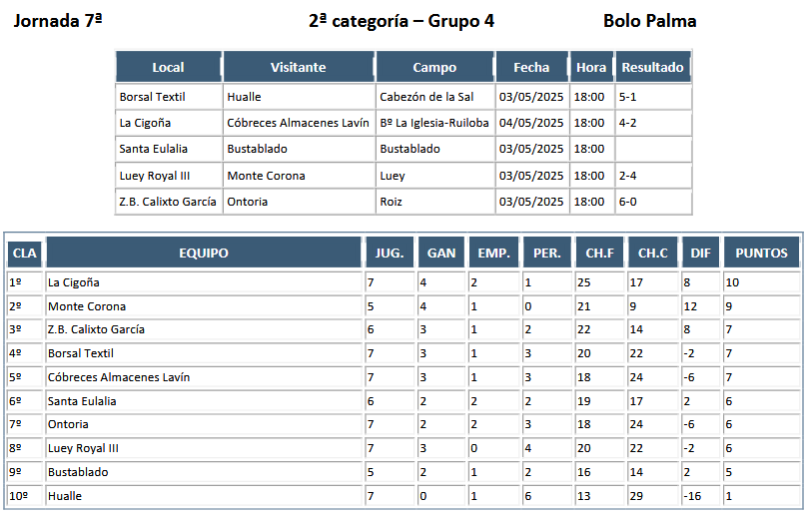812x515 pixels.
Task: Select date 04/05/2025 in fixtures
Action: point(531,123)
